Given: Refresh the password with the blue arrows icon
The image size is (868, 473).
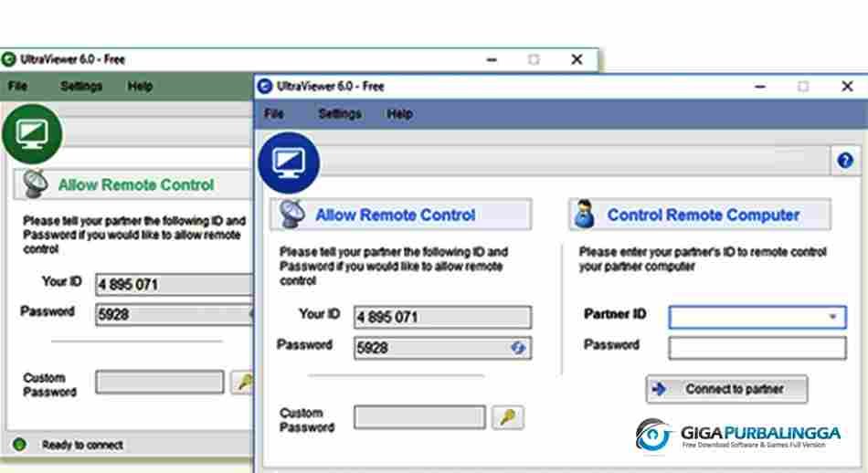Looking at the screenshot, I should 518,347.
